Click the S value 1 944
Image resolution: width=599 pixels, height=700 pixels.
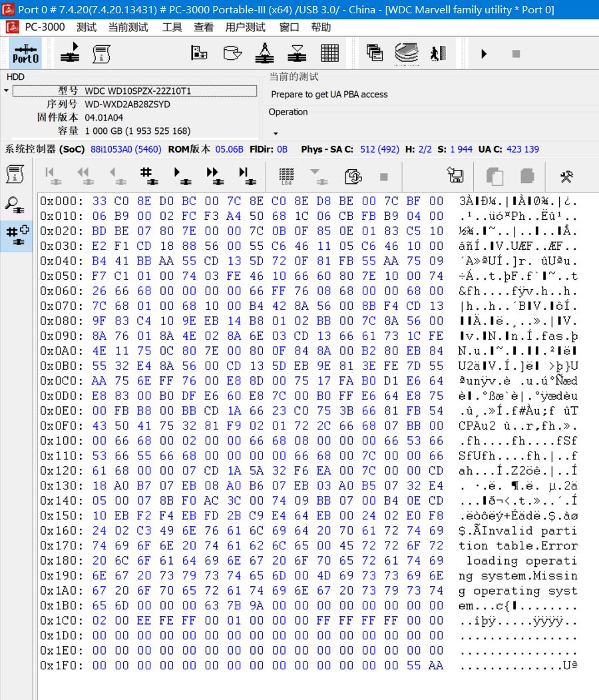coord(461,149)
